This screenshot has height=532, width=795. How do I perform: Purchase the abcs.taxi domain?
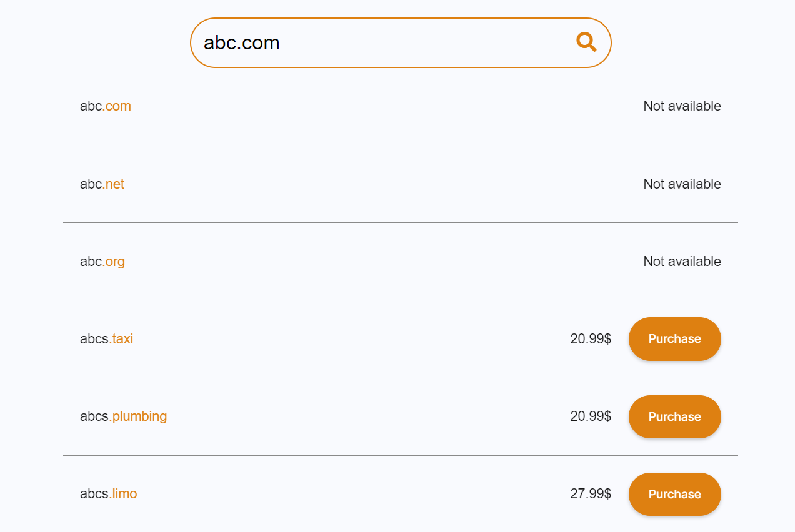674,339
